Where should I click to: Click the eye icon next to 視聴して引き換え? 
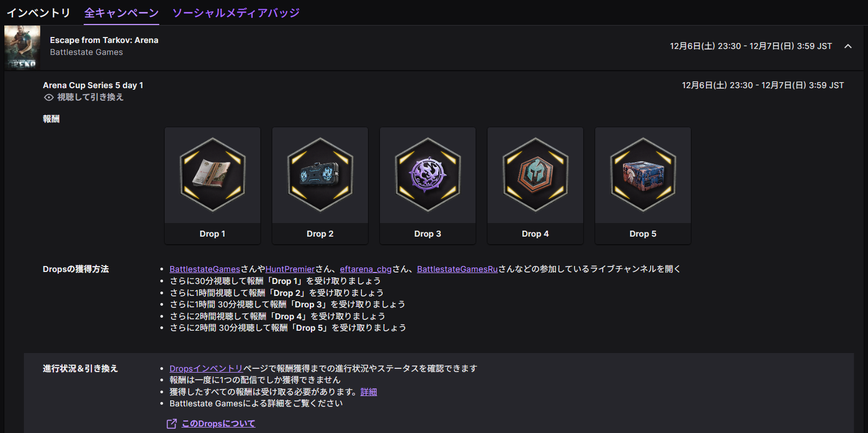tap(49, 97)
